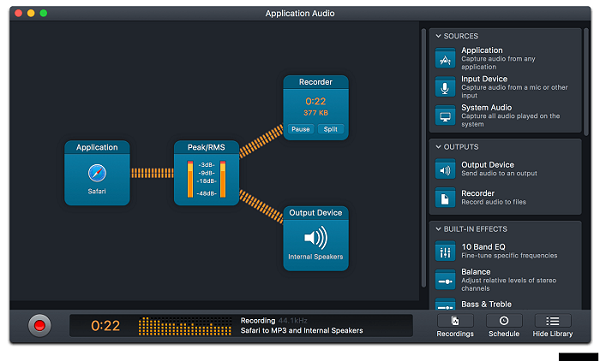Select the Balance effect icon
The height and width of the screenshot is (361, 600).
(x=445, y=280)
